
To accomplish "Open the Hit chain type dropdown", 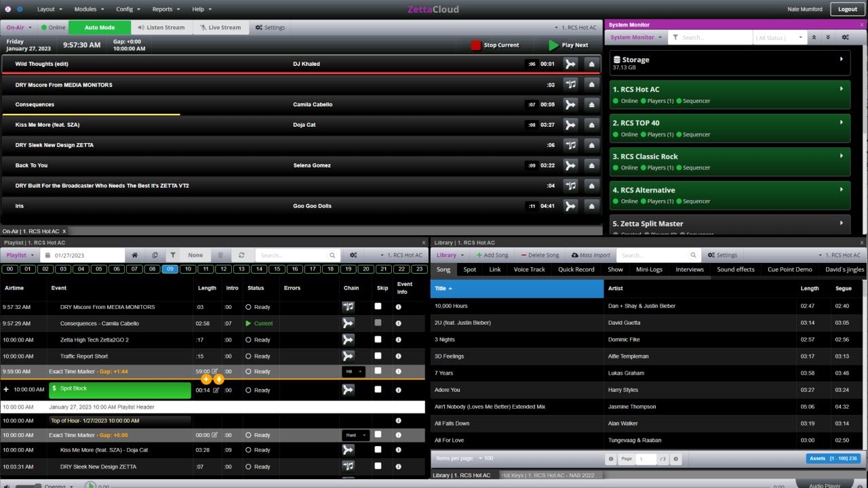I will click(353, 371).
